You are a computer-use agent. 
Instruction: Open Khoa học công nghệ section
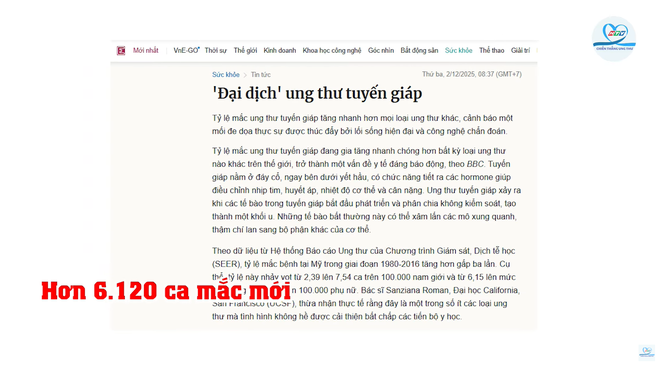[x=332, y=51]
